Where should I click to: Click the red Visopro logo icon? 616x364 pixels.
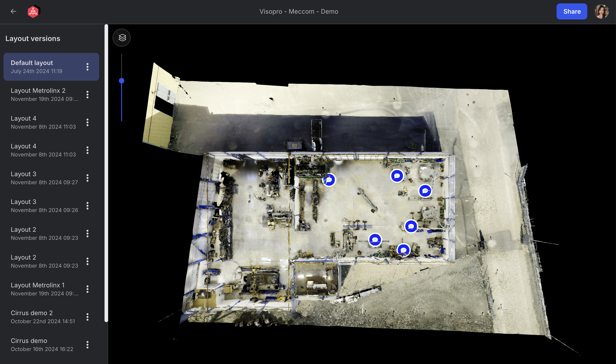pyautogui.click(x=33, y=11)
